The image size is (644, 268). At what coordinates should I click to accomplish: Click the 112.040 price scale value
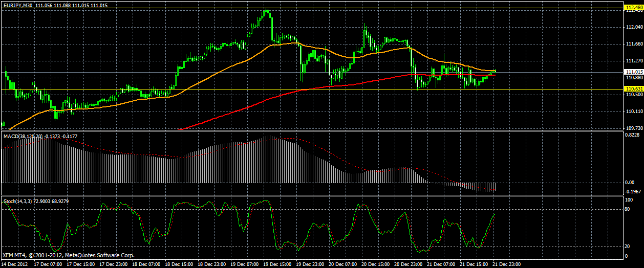633,27
